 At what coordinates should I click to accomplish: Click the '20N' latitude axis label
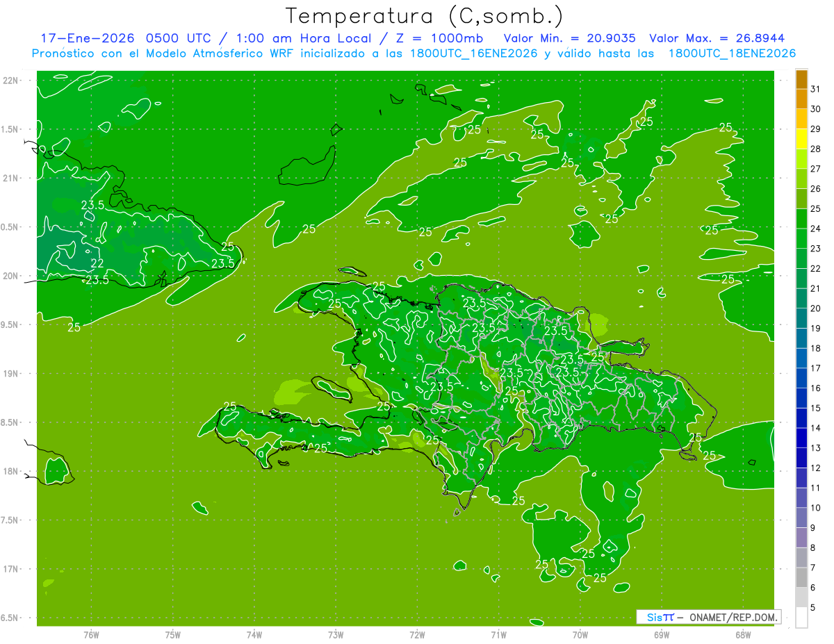10,276
